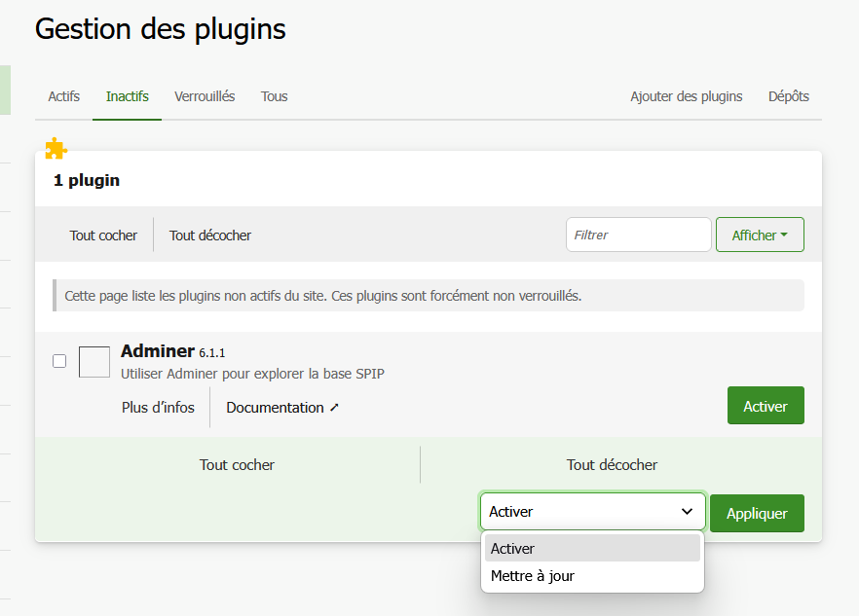859x616 pixels.
Task: Click the yellow puzzle piece plugin icon
Action: pyautogui.click(x=56, y=149)
